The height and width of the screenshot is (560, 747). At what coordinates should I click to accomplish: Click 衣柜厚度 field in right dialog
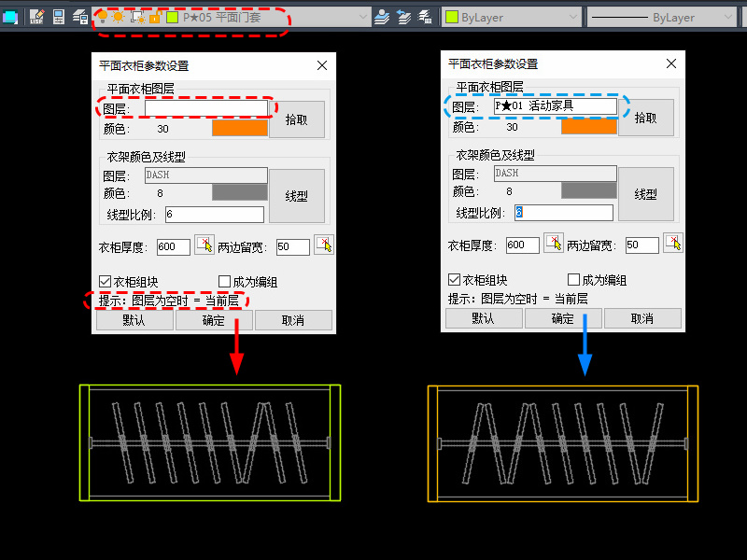523,245
